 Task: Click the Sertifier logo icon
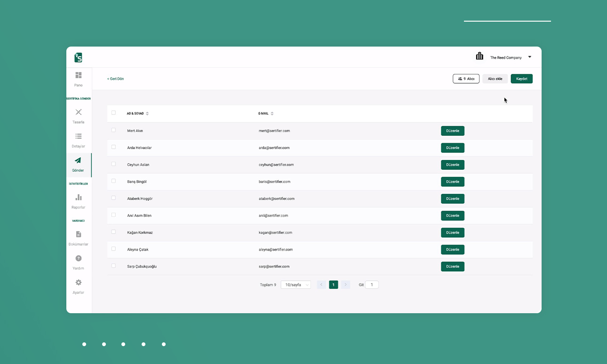(78, 57)
